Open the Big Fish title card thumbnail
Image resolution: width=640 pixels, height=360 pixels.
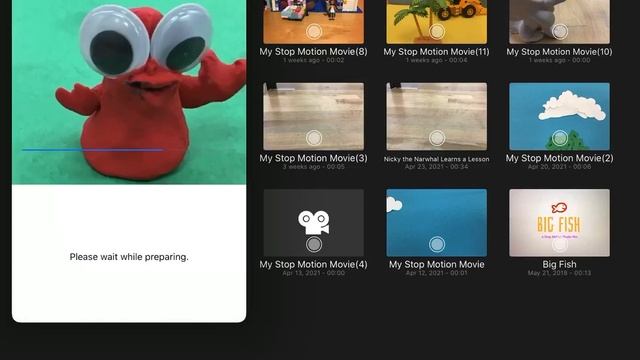559,222
